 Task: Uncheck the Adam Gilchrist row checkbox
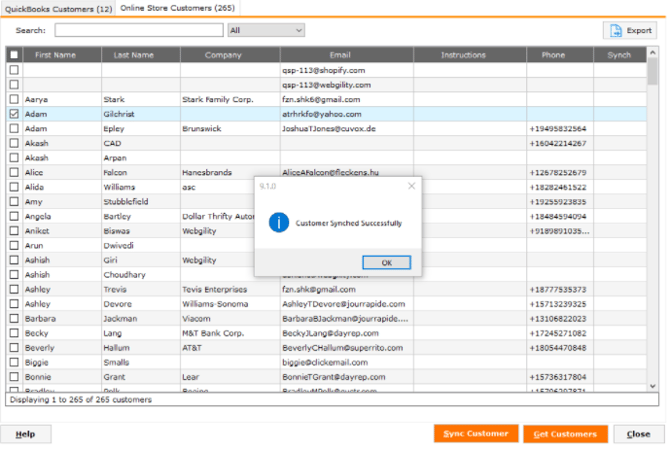coord(13,114)
